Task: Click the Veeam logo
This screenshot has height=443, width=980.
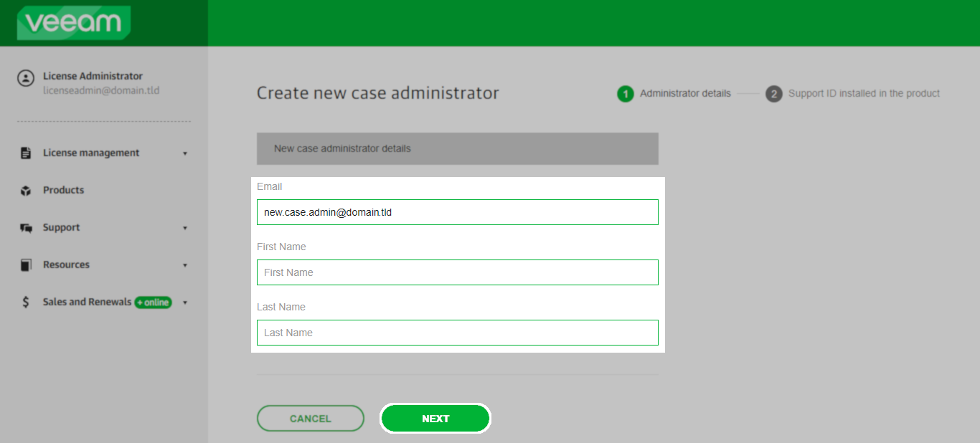Action: 74,23
